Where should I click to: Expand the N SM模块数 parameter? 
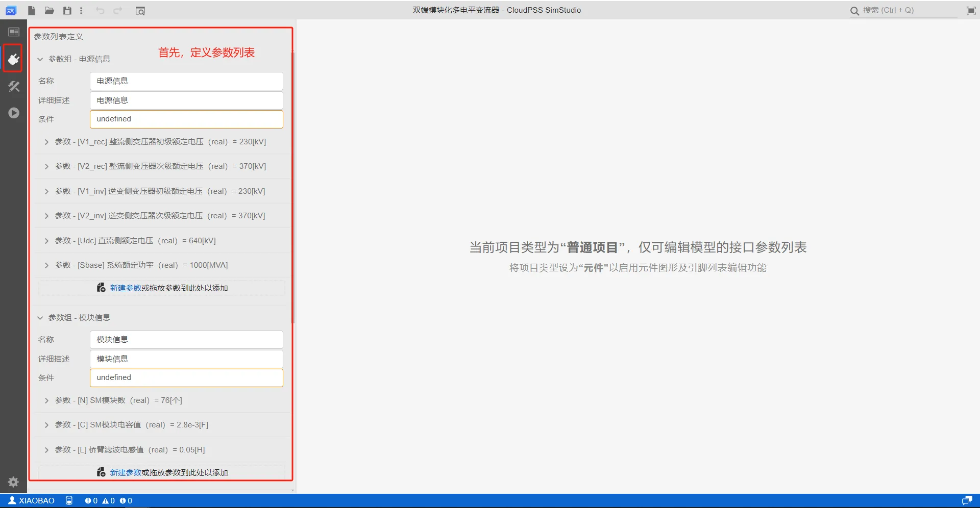tap(46, 400)
